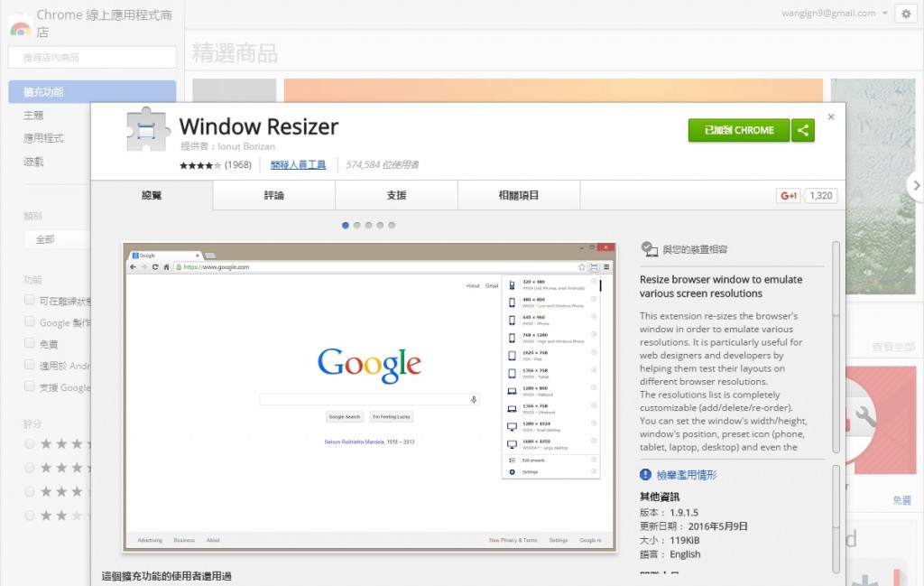Click the blue report abuse exclamation icon

645,475
